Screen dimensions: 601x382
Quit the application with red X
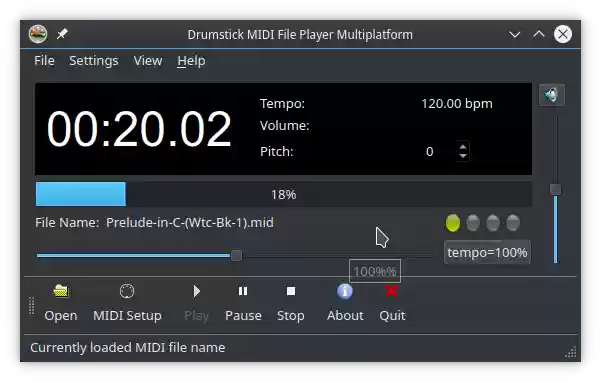pyautogui.click(x=392, y=303)
